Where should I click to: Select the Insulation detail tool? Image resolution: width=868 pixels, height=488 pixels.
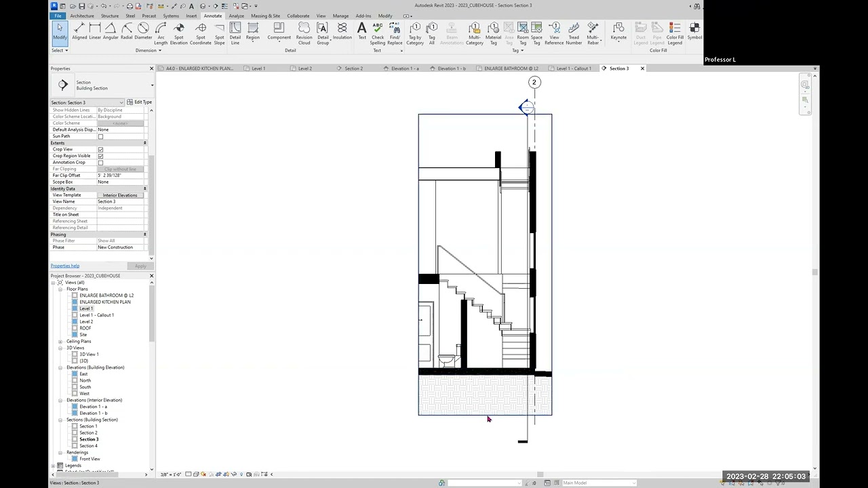[x=342, y=31]
